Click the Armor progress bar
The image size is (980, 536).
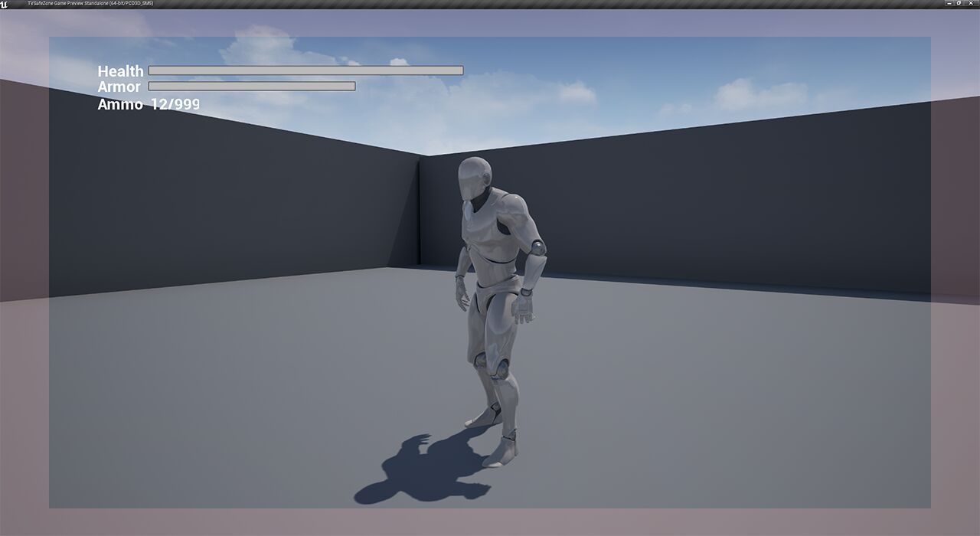point(252,87)
